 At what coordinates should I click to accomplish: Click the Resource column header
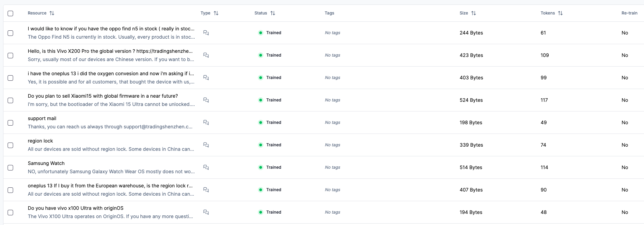37,13
